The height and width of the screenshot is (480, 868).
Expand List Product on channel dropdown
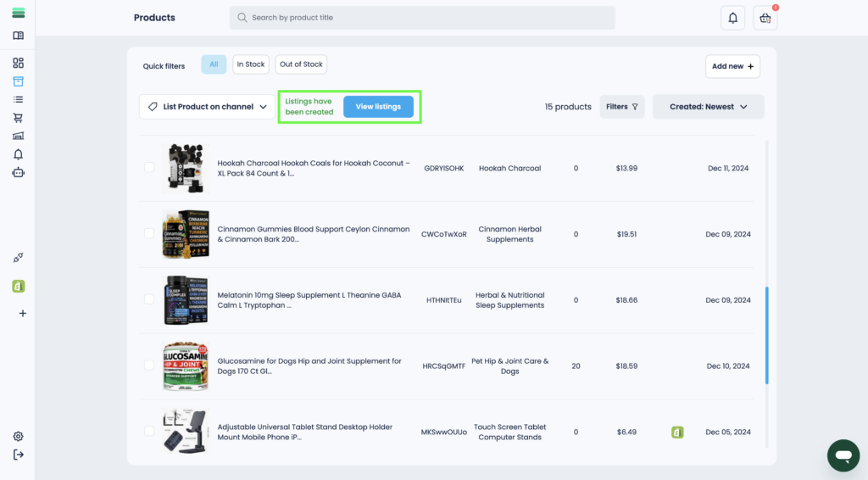[x=207, y=107]
